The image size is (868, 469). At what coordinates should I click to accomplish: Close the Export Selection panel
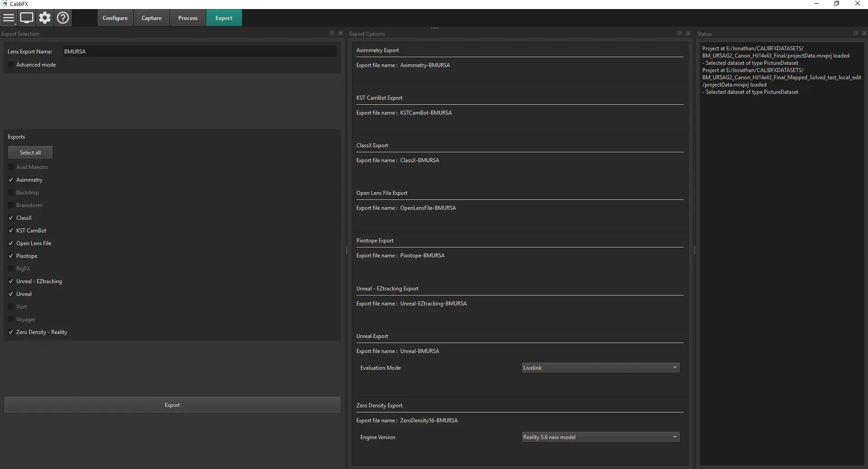point(340,34)
